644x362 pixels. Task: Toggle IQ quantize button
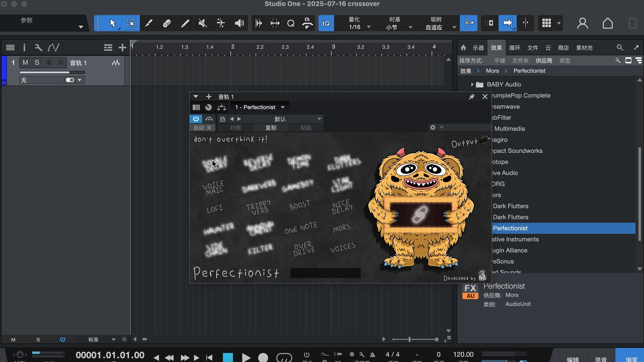[x=326, y=23]
